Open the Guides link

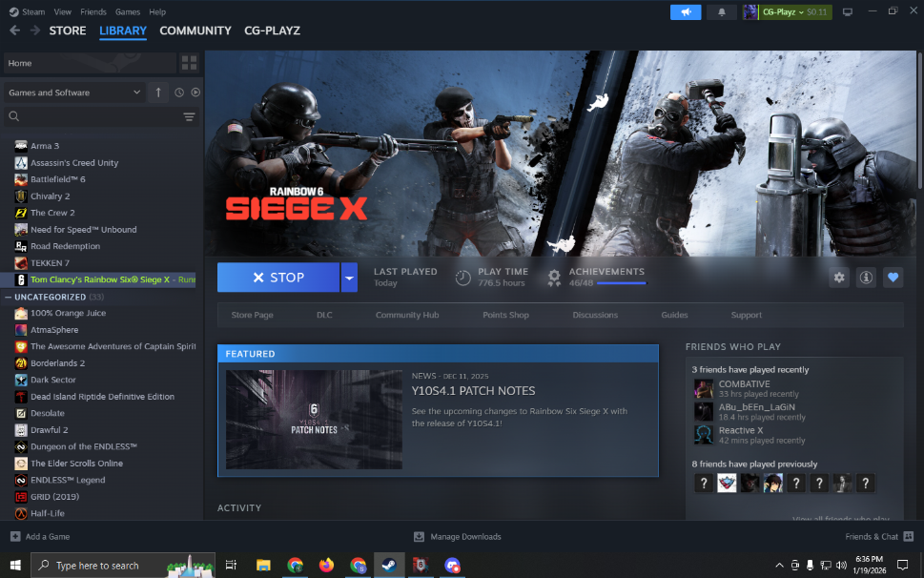click(675, 315)
